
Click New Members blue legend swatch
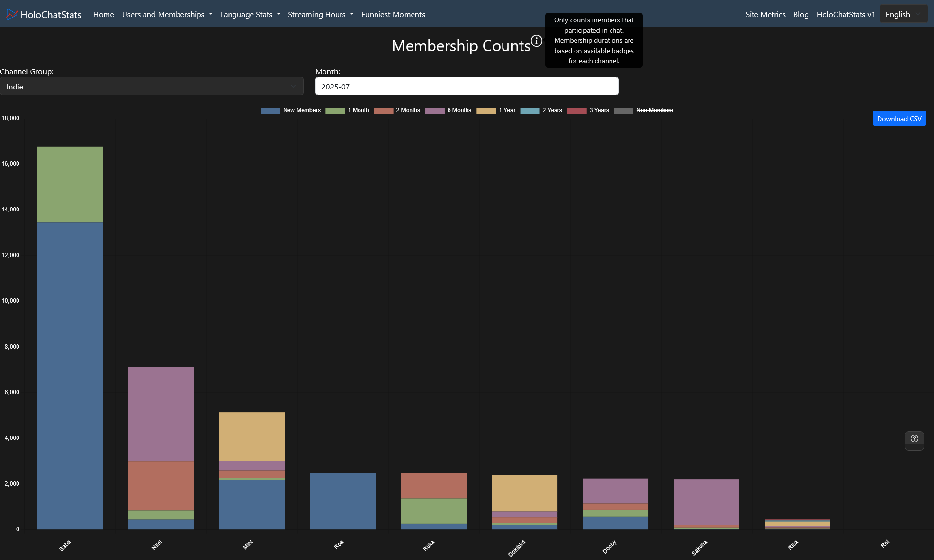(270, 110)
